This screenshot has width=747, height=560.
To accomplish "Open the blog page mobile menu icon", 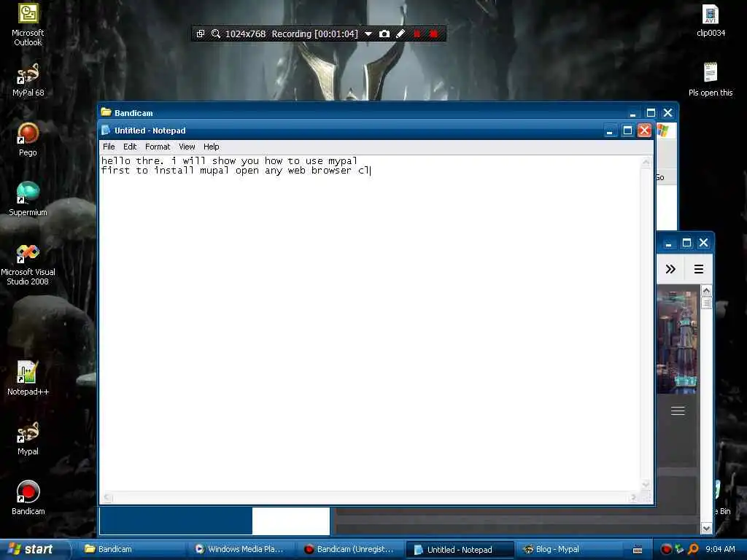I will [x=678, y=411].
